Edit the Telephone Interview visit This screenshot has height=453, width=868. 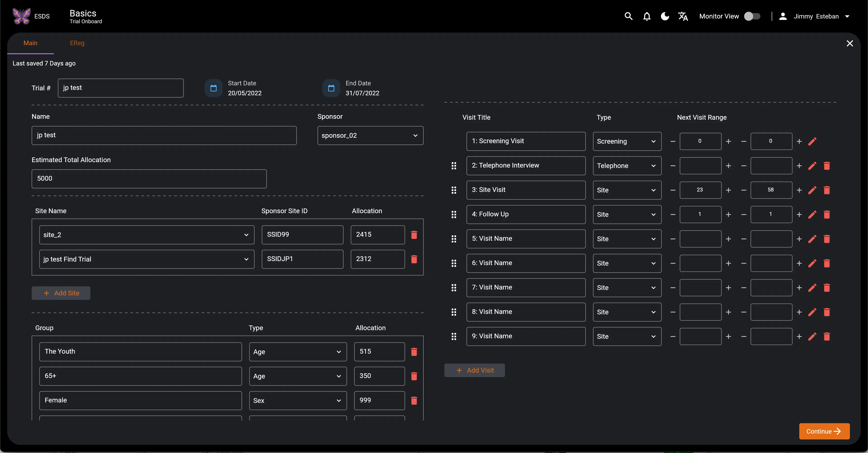(812, 166)
